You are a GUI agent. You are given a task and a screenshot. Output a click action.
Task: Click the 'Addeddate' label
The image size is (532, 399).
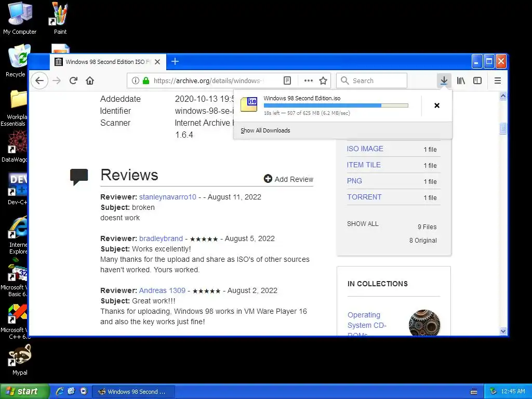pos(121,99)
